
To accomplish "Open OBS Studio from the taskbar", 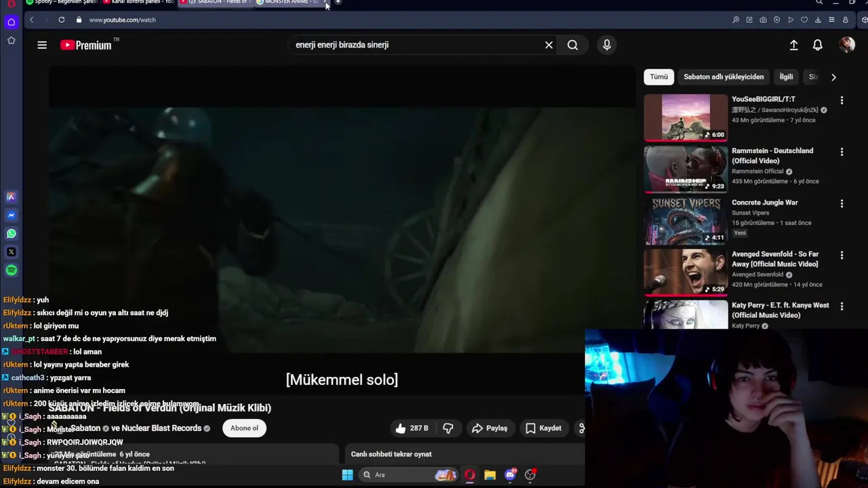I will [x=530, y=474].
